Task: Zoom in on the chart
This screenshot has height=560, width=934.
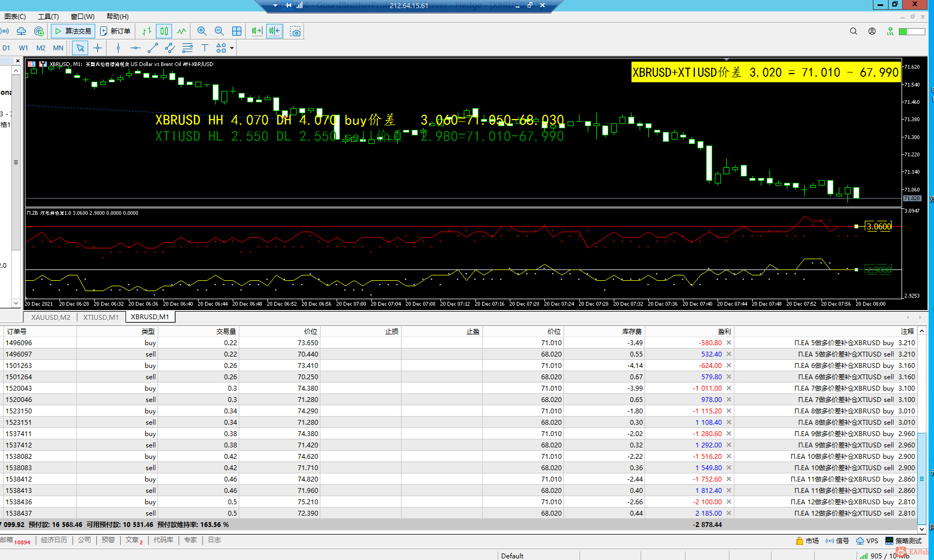Action: [x=202, y=31]
